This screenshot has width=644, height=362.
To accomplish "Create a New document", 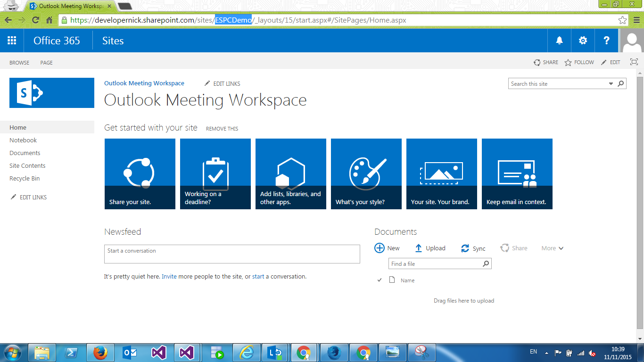I will coord(387,248).
